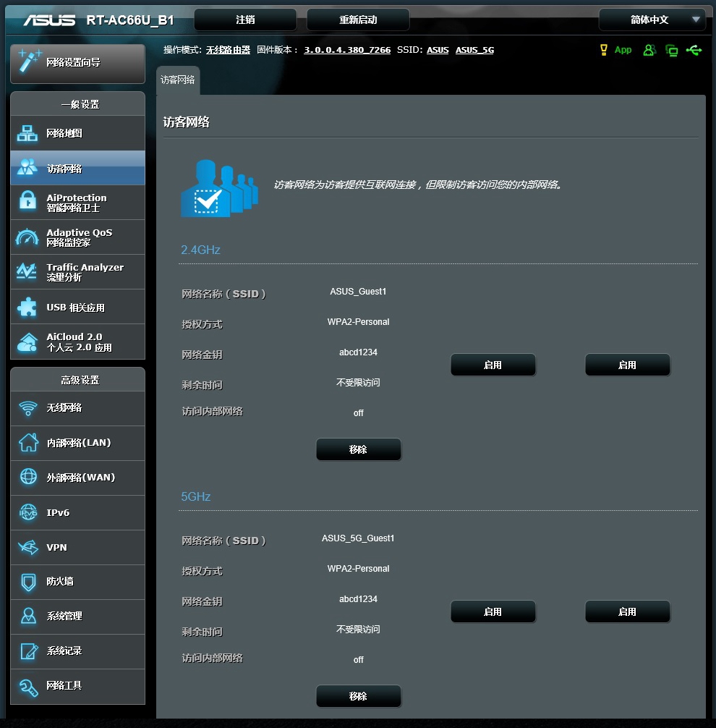Screen dimensions: 716x728
Task: Click the firmware version 3.0.0.4.380_7266 link
Action: [347, 50]
